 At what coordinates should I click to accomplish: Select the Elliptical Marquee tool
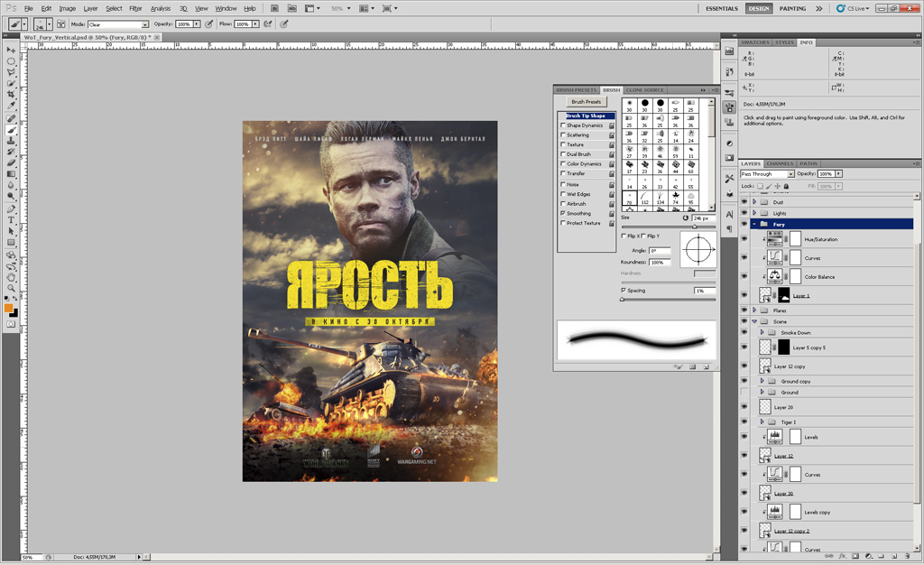[x=11, y=61]
